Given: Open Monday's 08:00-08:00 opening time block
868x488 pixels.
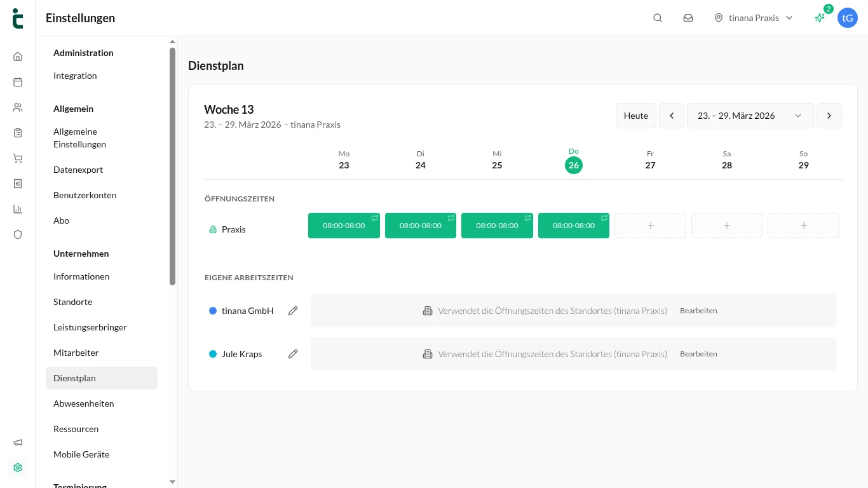Looking at the screenshot, I should tap(344, 226).
